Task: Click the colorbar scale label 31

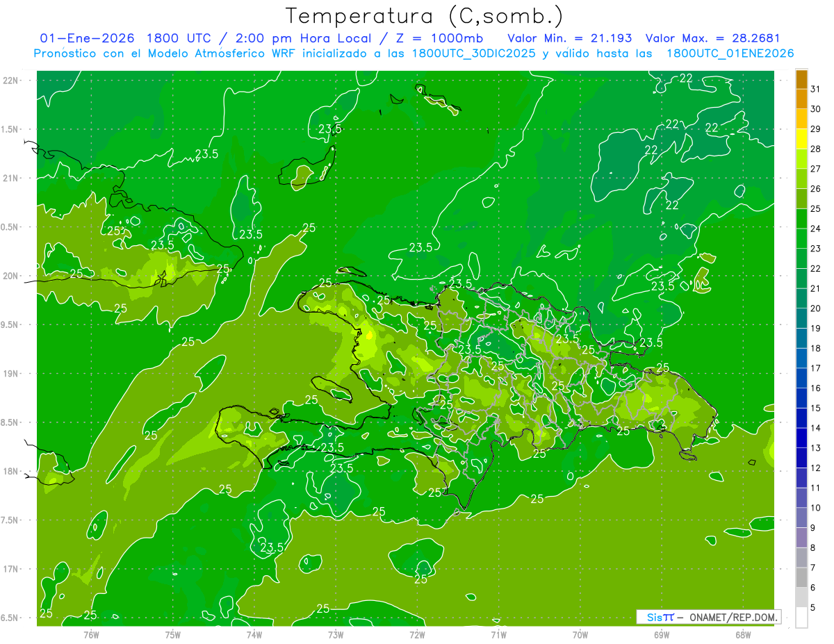Action: pos(816,89)
